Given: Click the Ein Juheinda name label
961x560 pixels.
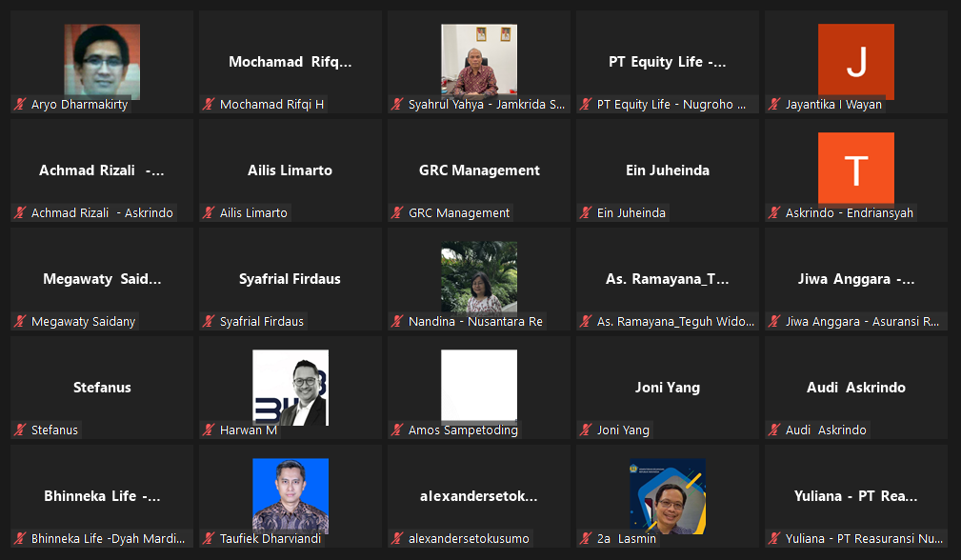Looking at the screenshot, I should point(631,212).
